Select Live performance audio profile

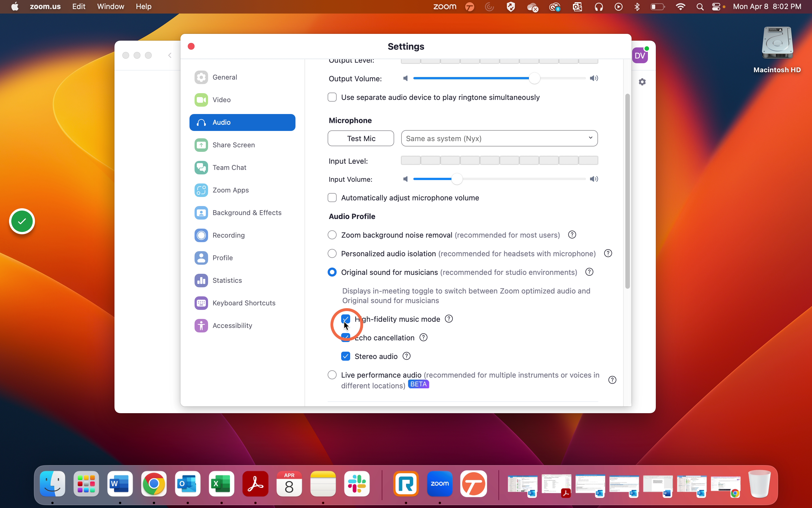(332, 375)
